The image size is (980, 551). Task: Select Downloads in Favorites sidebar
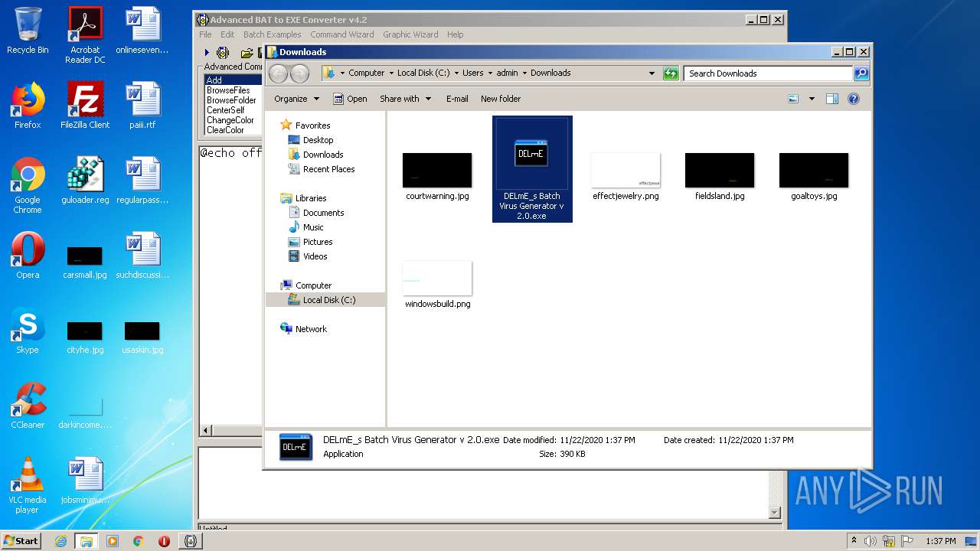(x=322, y=155)
